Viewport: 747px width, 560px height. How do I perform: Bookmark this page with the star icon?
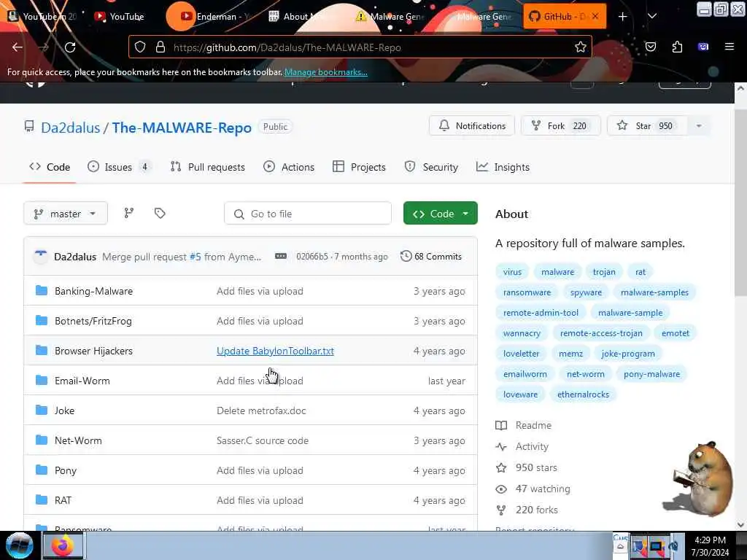[x=580, y=47]
